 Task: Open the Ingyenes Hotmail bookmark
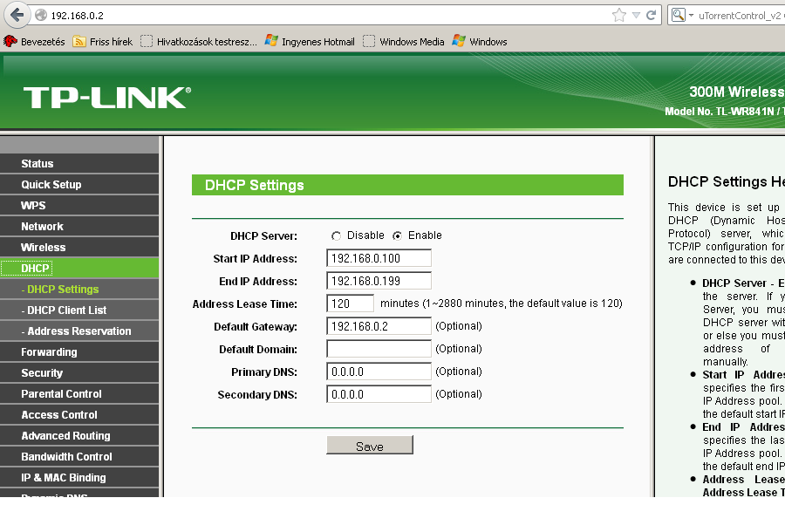point(310,42)
